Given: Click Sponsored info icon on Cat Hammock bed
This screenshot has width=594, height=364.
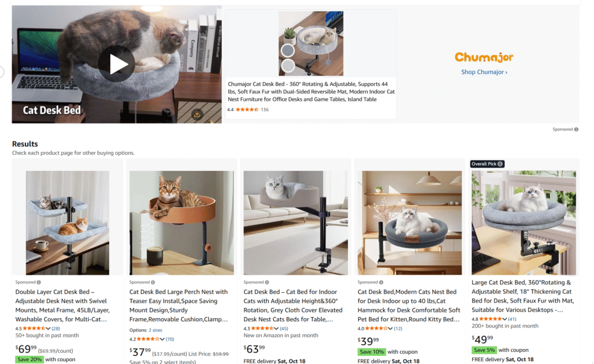Looking at the screenshot, I should click(382, 282).
